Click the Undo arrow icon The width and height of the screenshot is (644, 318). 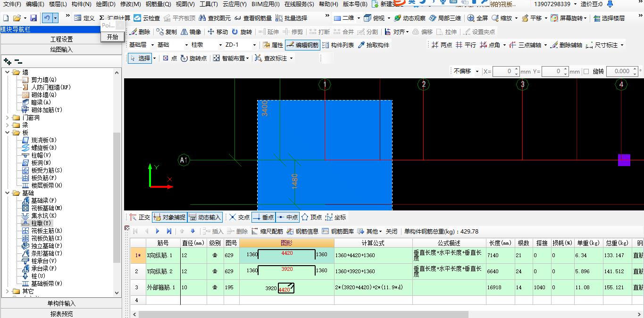(x=47, y=18)
